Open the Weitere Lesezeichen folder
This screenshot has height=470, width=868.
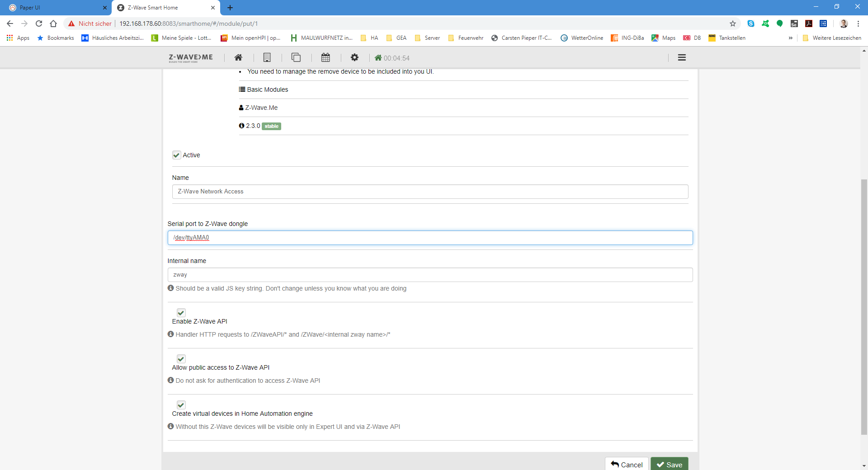832,38
